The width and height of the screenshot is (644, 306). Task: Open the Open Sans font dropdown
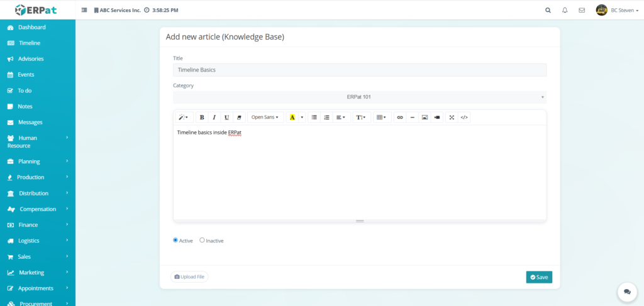tap(264, 117)
